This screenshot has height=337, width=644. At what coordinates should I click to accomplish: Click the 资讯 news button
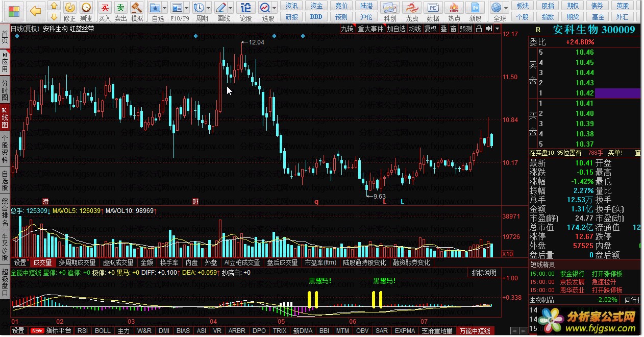click(292, 6)
